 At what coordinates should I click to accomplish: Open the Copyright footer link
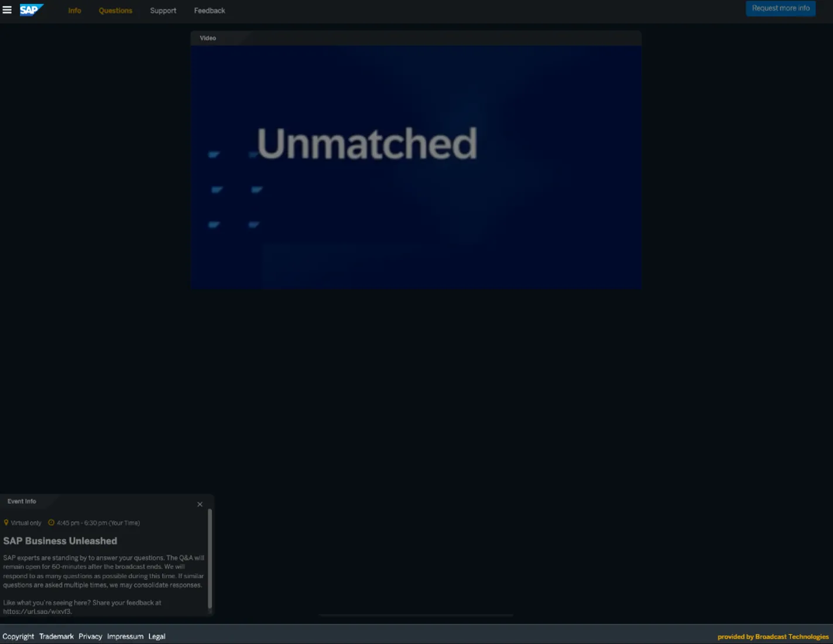[18, 636]
